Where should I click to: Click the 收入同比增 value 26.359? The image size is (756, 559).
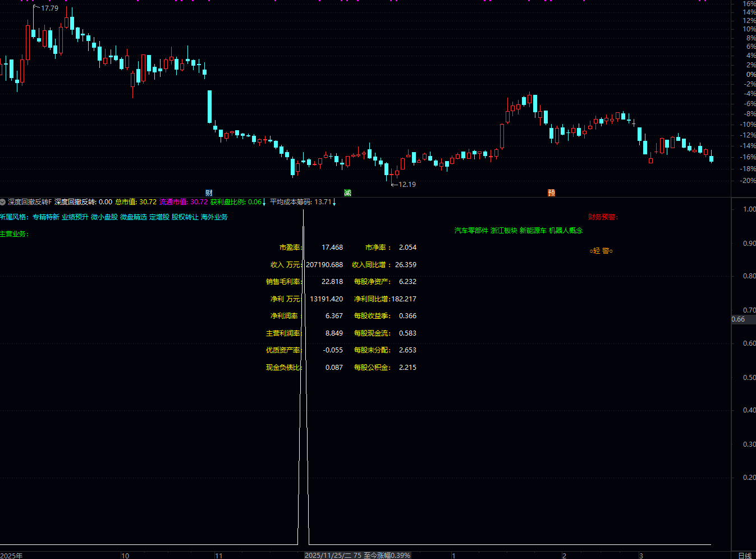pos(406,265)
